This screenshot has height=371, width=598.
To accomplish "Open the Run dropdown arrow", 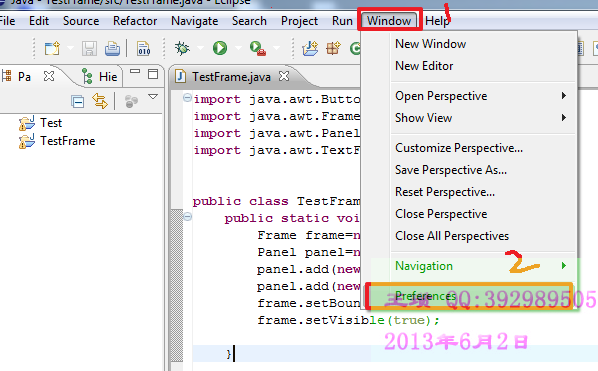I will click(238, 48).
